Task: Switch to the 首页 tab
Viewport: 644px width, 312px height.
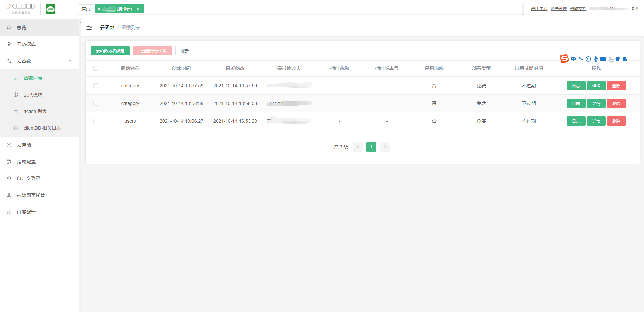Action: point(86,9)
